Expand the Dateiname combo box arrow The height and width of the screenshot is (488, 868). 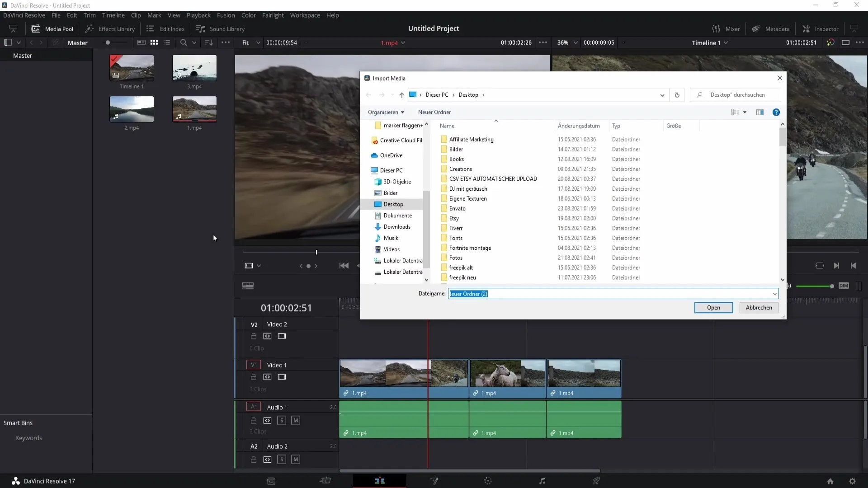tap(774, 294)
